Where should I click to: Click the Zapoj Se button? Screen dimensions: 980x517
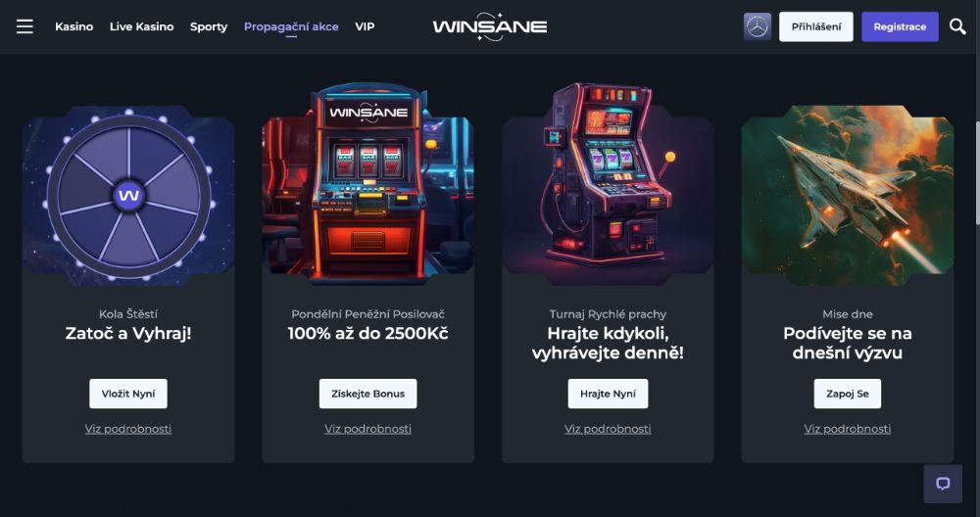point(847,394)
